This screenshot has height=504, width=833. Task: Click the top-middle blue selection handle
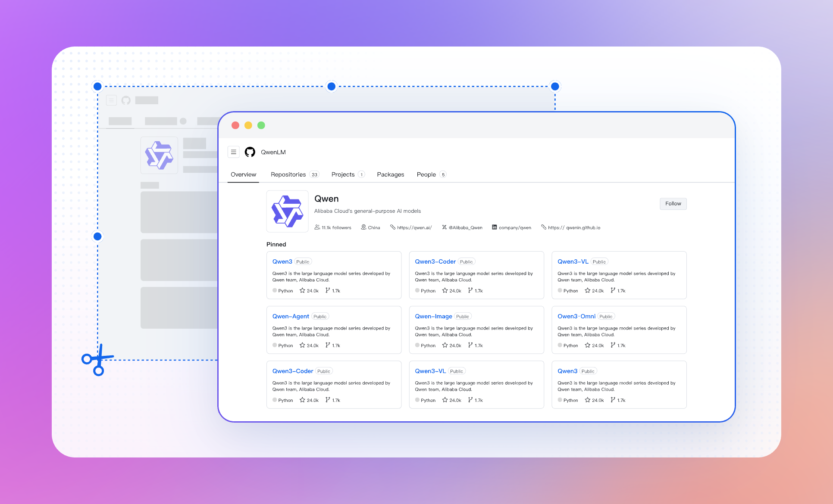331,87
